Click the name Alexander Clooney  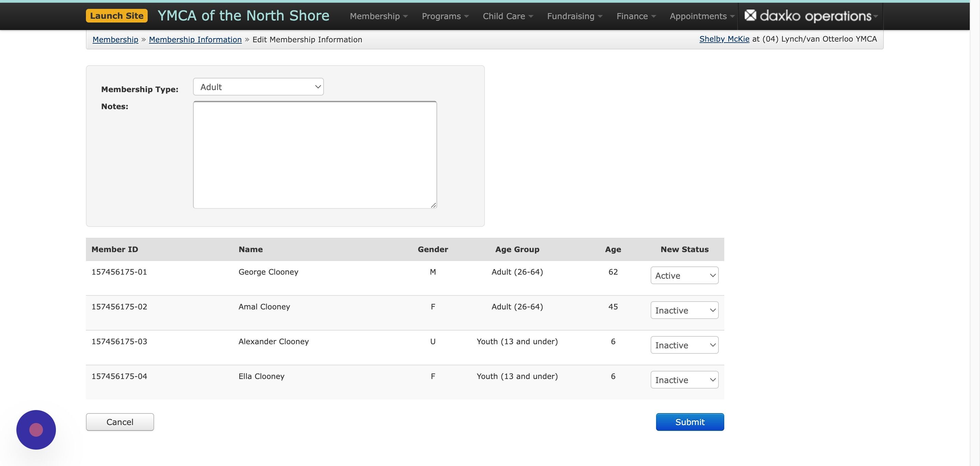pos(273,341)
